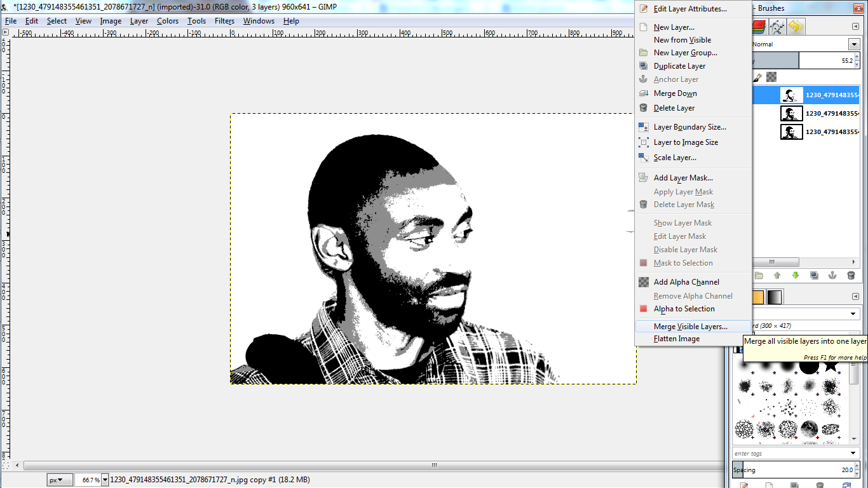
Task: Toggle lock alpha channel checkerboard icon
Action: coord(771,77)
